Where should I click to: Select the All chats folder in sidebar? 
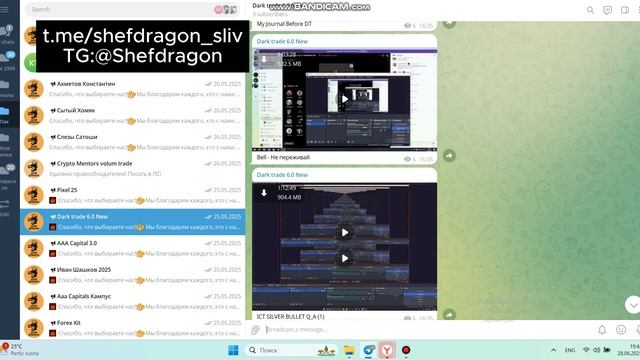[x=8, y=33]
